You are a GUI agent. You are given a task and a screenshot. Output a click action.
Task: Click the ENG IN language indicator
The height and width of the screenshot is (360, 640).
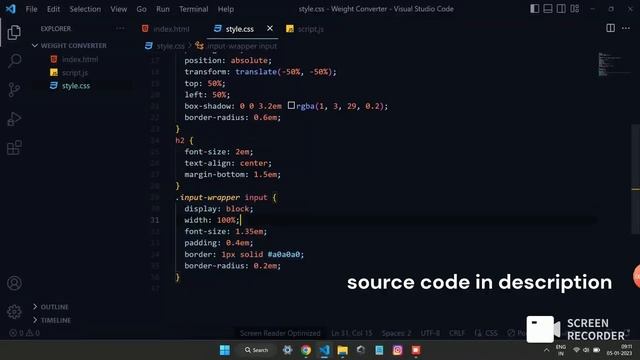point(561,350)
